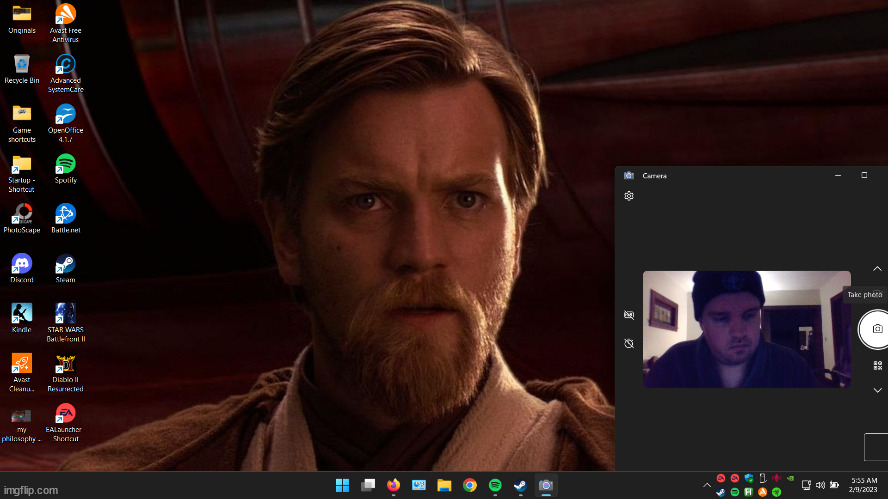Click the down chevron below barcode mode
Viewport: 888px width, 499px height.
point(877,390)
